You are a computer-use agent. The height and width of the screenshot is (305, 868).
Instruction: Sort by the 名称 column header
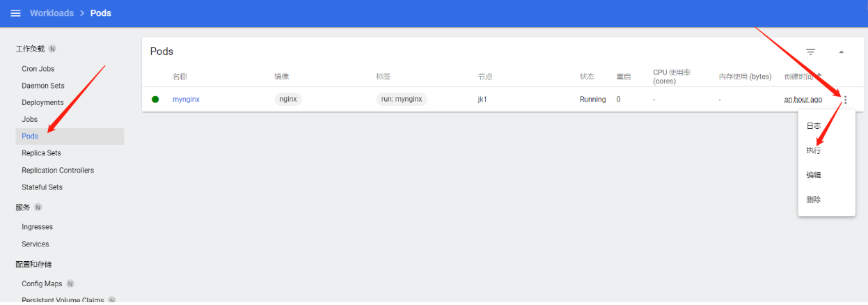pos(180,76)
